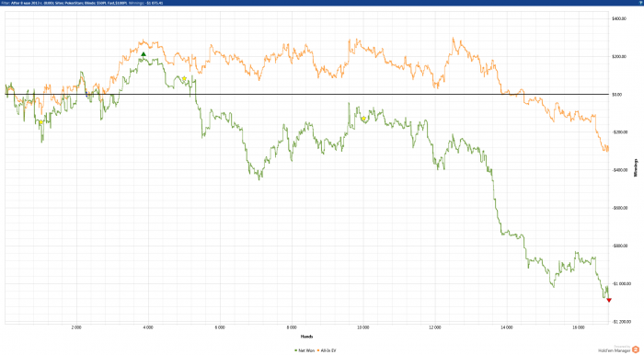
Task: Click the green peak triangle marker
Action: point(144,54)
